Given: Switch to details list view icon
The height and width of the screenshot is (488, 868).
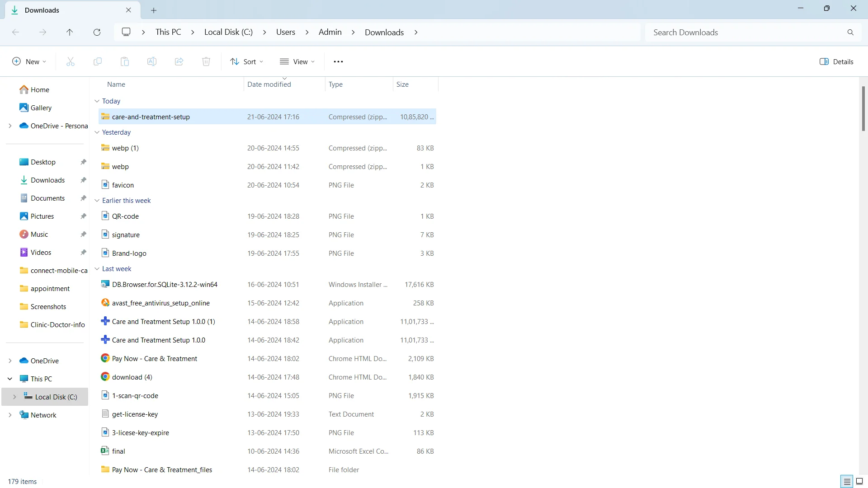Looking at the screenshot, I should (x=847, y=481).
